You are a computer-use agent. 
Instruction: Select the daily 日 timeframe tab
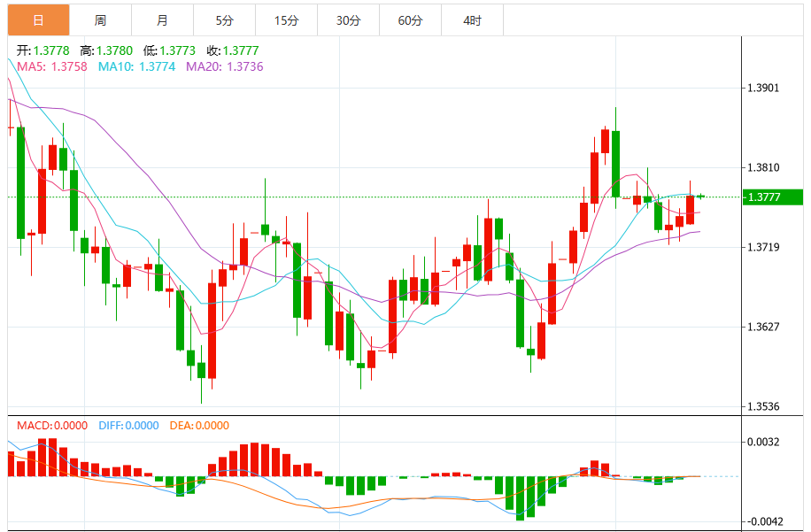tap(38, 20)
